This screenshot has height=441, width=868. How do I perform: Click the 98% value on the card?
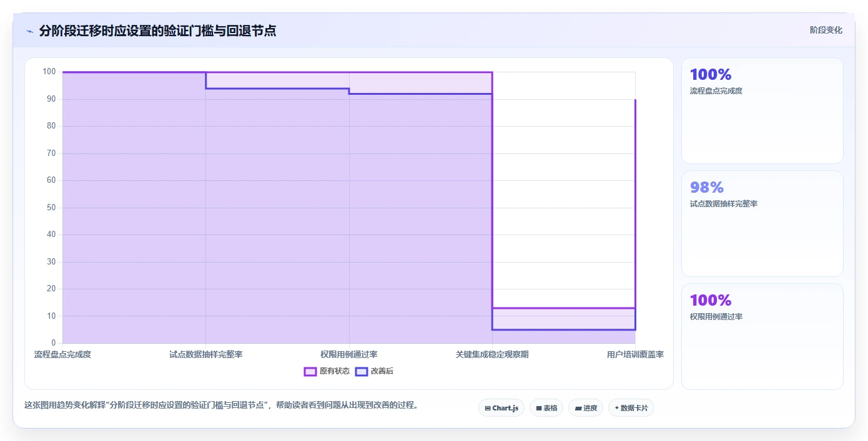[x=707, y=187]
